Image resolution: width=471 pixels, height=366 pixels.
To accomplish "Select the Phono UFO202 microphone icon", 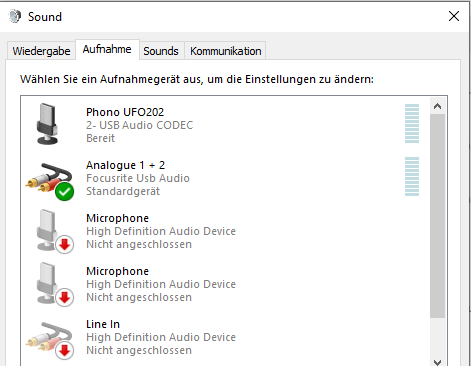I will [47, 124].
